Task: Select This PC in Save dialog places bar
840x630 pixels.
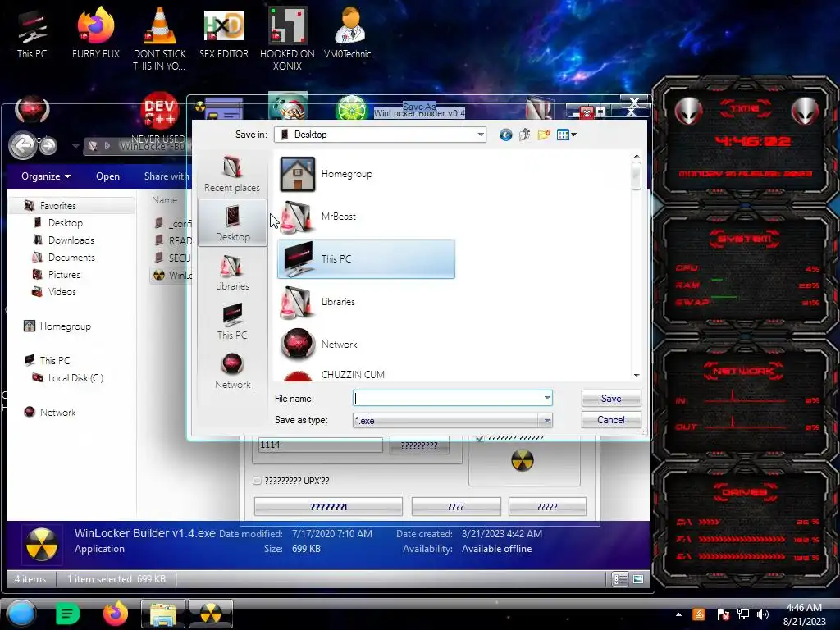Action: click(232, 322)
